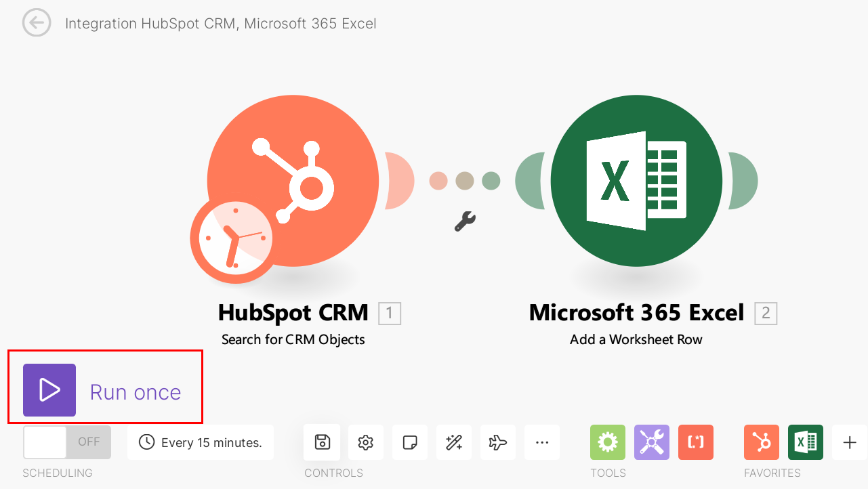Click the three-dot connection line between modules
This screenshot has width=868, height=489.
pos(465,181)
